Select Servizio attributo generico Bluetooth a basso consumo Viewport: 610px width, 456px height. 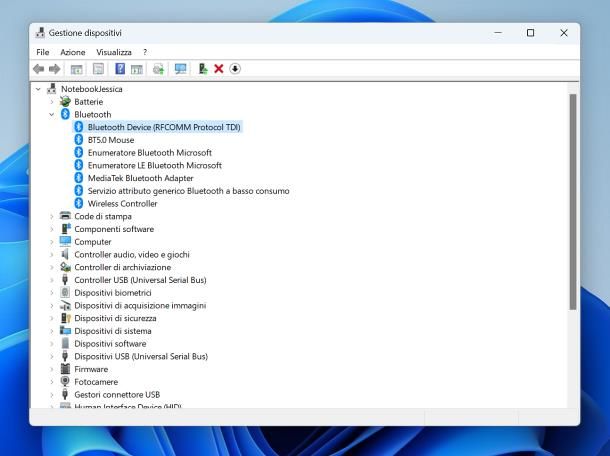coord(188,191)
